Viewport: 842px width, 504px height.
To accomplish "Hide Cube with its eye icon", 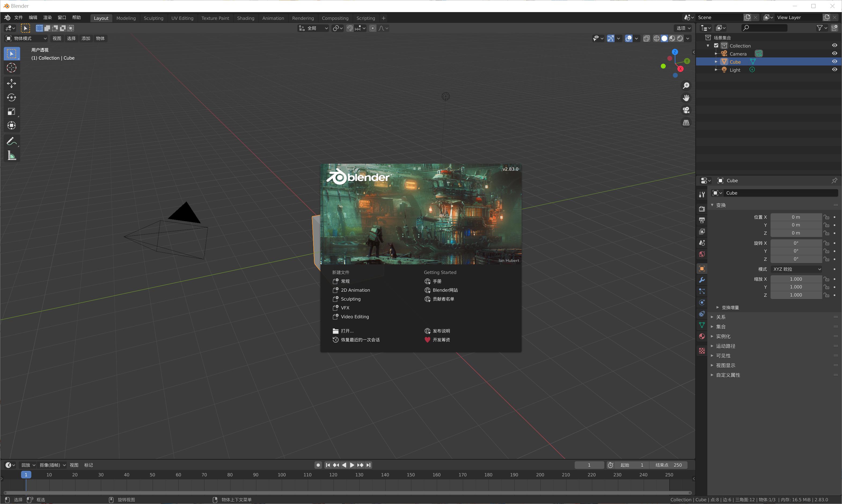I will click(x=834, y=61).
